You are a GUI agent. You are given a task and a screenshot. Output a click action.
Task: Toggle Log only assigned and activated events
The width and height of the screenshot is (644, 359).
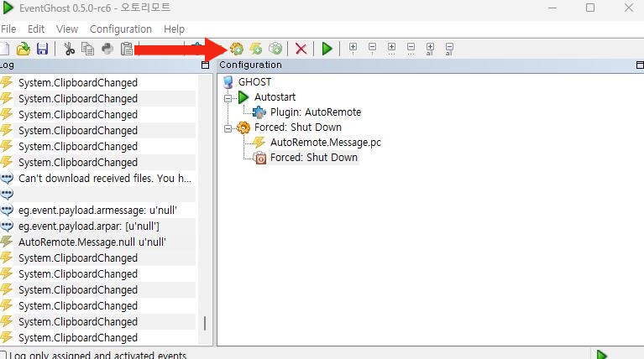(x=6, y=355)
